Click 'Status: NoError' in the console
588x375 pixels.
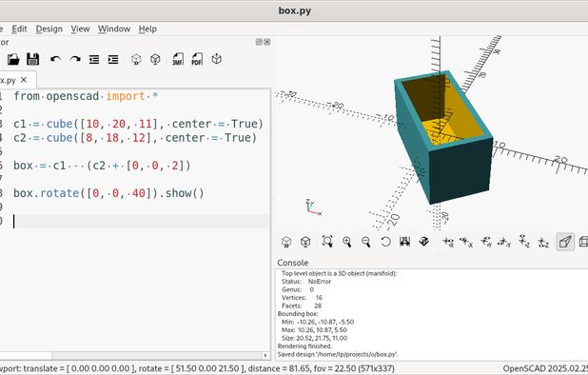306,282
